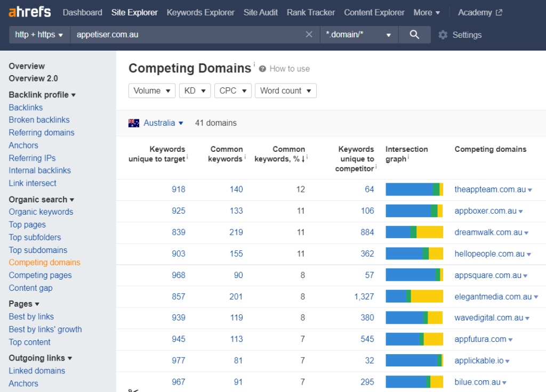Screen dimensions: 546x392
Task: Click common keywords value 219 for dreamwalk
Action: click(236, 232)
